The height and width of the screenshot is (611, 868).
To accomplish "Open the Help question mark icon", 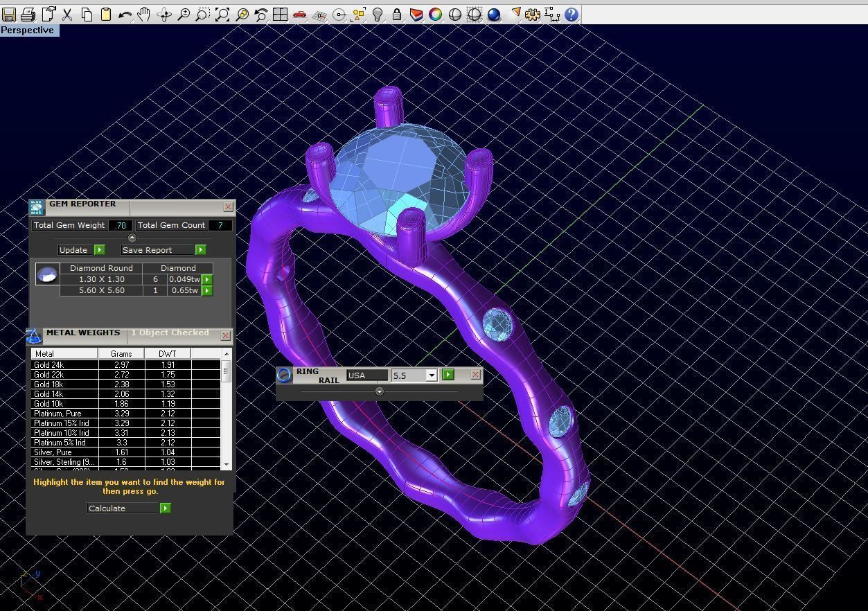I will 572,14.
